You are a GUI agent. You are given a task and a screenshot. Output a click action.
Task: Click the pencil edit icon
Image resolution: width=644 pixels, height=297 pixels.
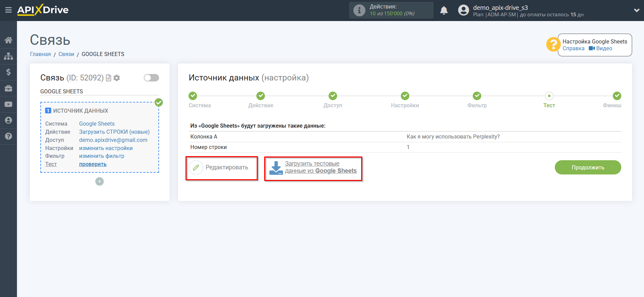[196, 167]
